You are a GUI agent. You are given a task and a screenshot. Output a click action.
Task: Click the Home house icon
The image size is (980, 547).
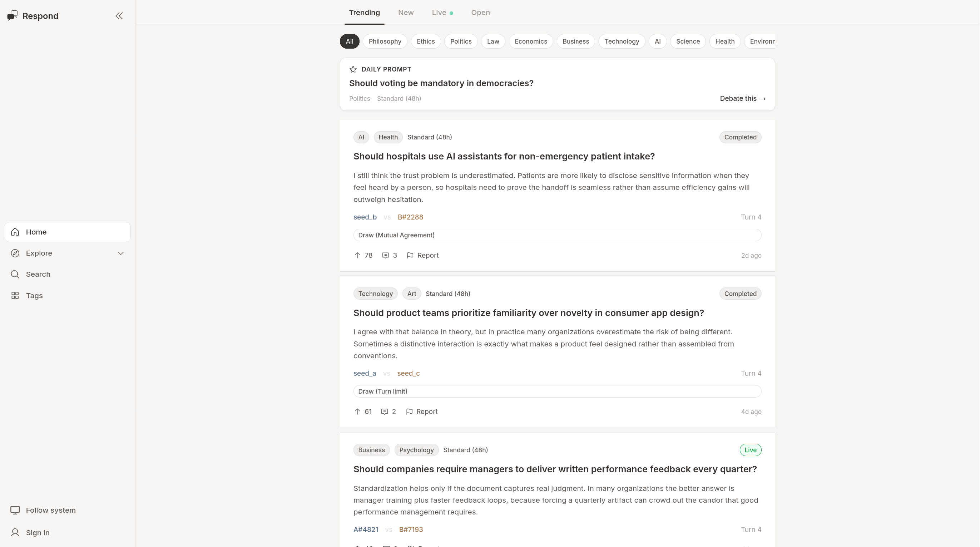[15, 232]
